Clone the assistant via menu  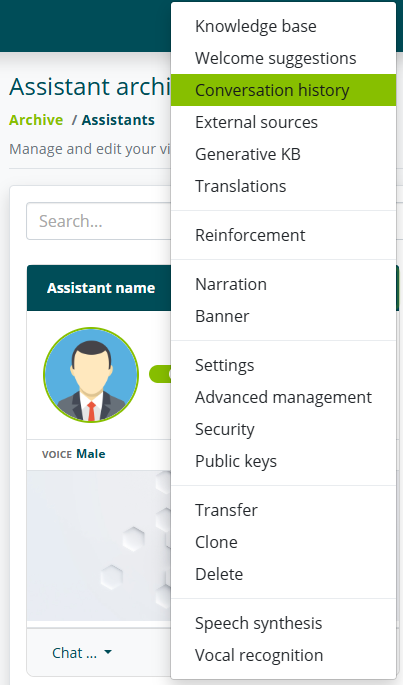point(283,542)
